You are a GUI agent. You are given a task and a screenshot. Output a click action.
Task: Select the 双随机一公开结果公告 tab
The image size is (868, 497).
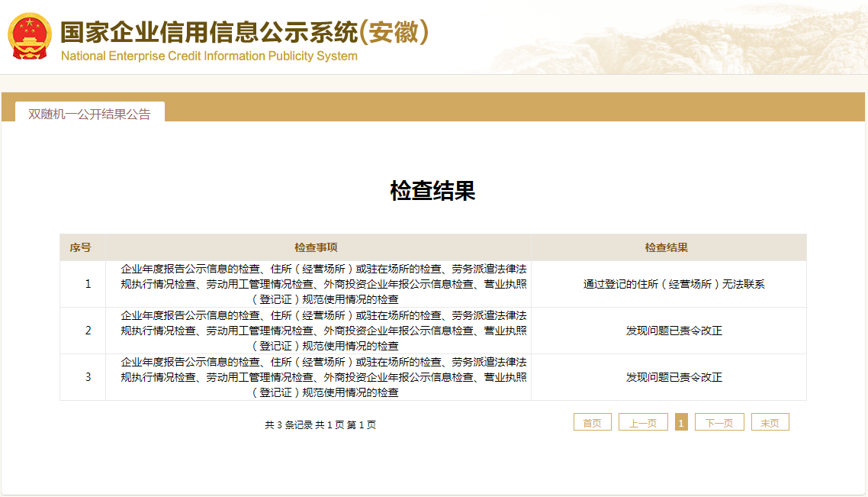(89, 114)
